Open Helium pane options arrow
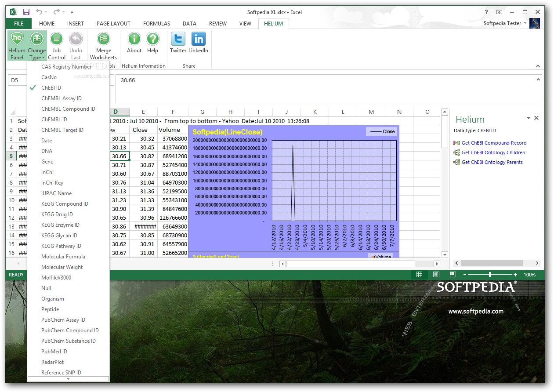Viewport: 554px width, 392px height. (529, 118)
